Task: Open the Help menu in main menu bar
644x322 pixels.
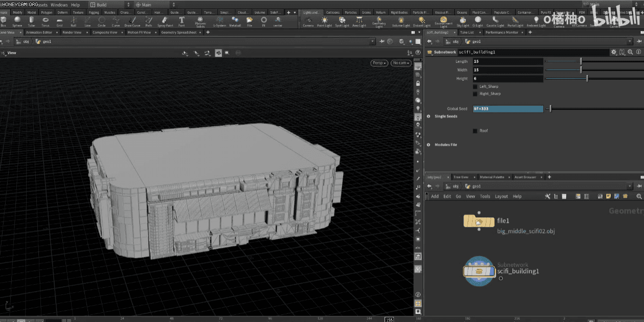Action: 75,5
